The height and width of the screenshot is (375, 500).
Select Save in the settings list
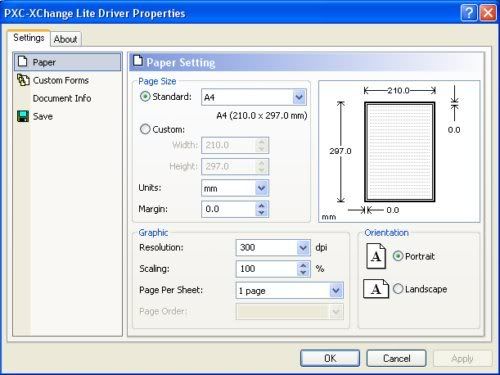pyautogui.click(x=68, y=116)
